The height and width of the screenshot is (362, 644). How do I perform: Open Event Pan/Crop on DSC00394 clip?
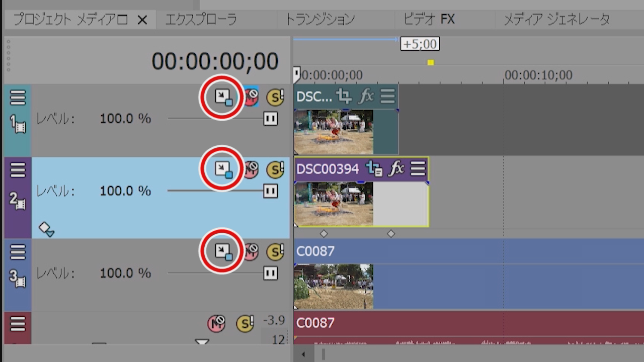coord(374,168)
